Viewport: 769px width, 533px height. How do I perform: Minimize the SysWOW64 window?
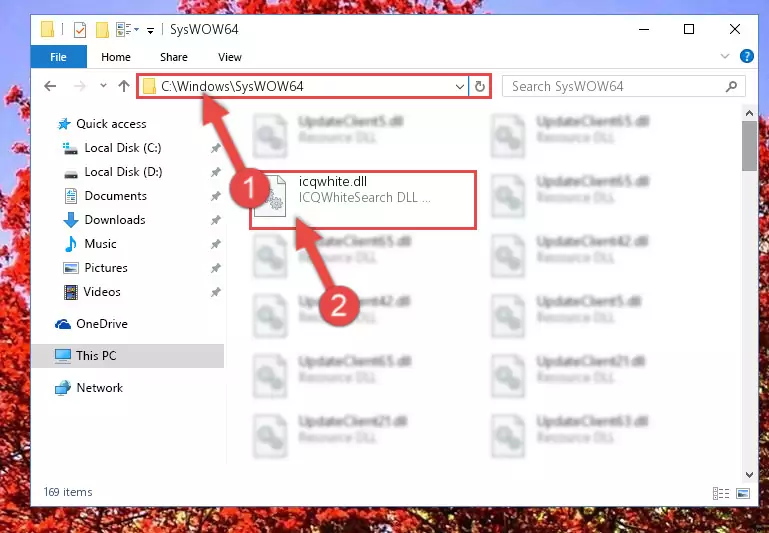pos(644,29)
